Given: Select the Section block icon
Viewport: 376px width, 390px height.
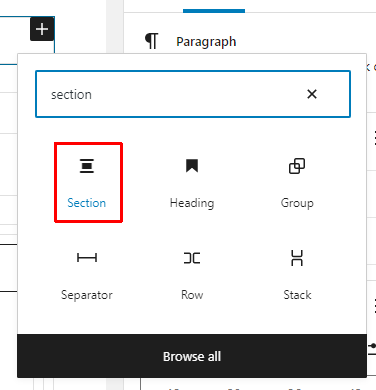Looking at the screenshot, I should 87,166.
